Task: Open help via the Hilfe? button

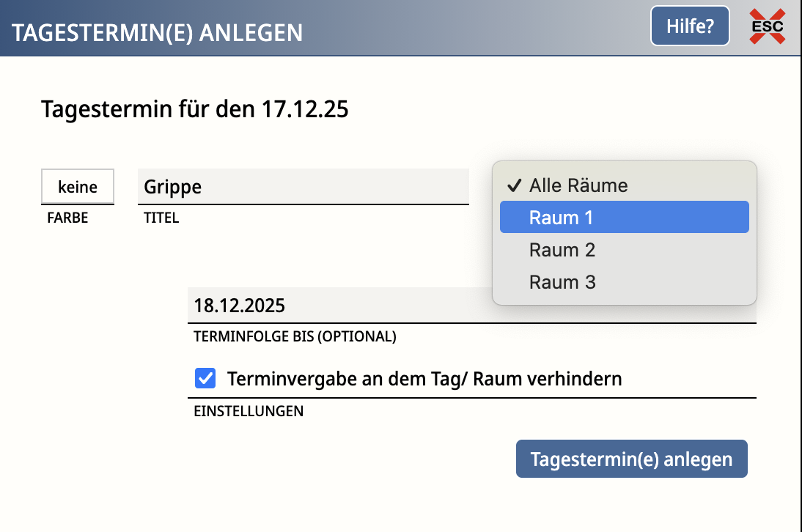Action: pyautogui.click(x=689, y=27)
